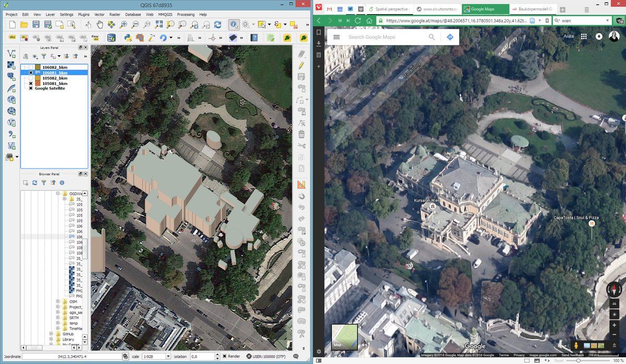Select the Identify Features tool
This screenshot has height=364, width=626.
233,25
